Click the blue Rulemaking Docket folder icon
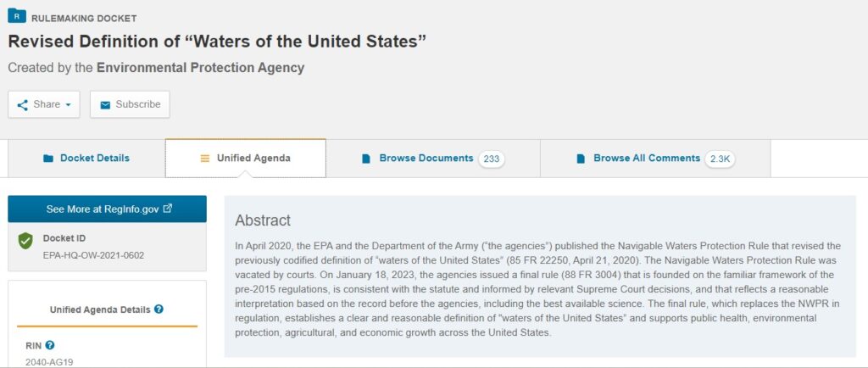This screenshot has height=368, width=868. (x=17, y=15)
